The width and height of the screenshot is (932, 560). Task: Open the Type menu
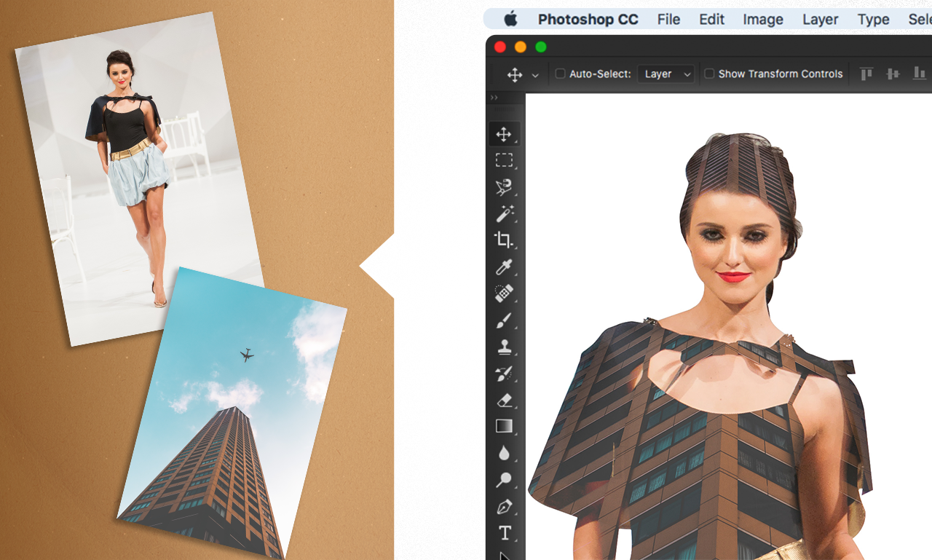pos(874,20)
